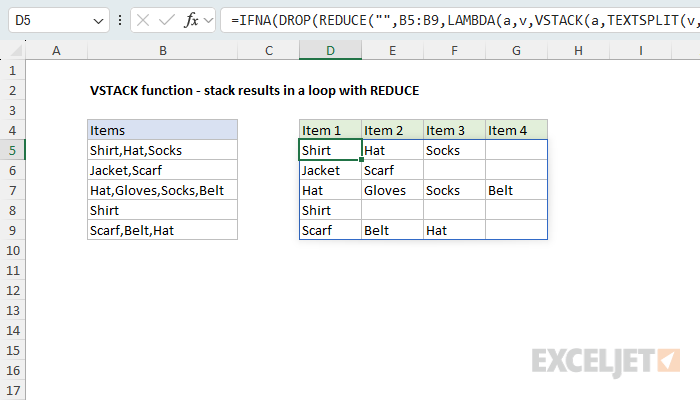
Task: Click cell 'Jacket' in Item 1 column
Action: tap(330, 171)
